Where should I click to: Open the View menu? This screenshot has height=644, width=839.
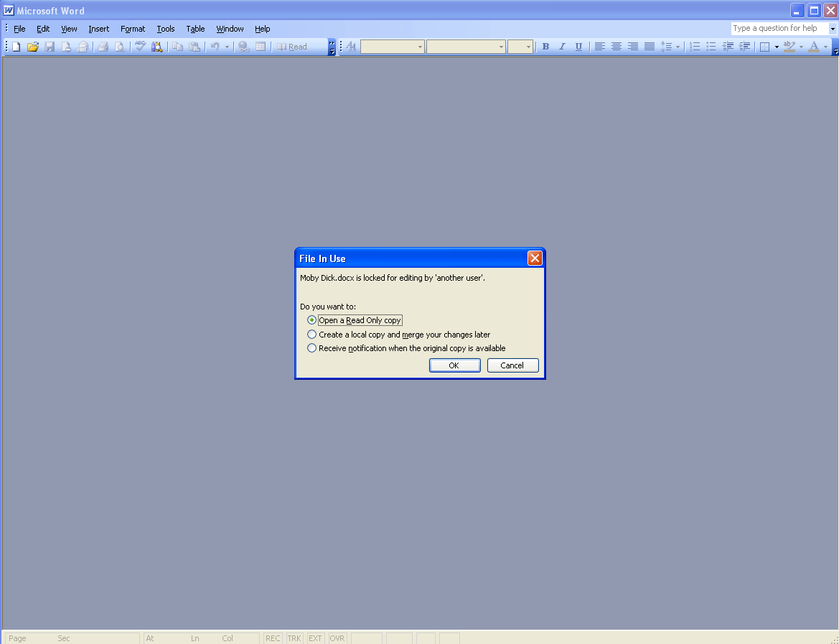(x=69, y=29)
